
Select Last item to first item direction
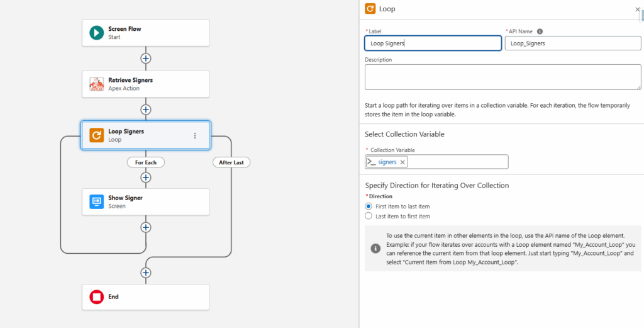coord(369,216)
